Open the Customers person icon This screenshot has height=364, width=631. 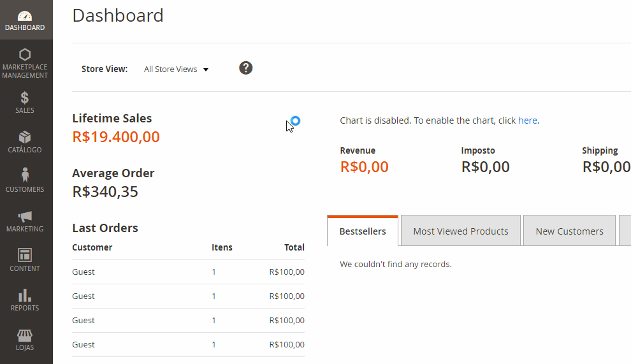coord(25,175)
